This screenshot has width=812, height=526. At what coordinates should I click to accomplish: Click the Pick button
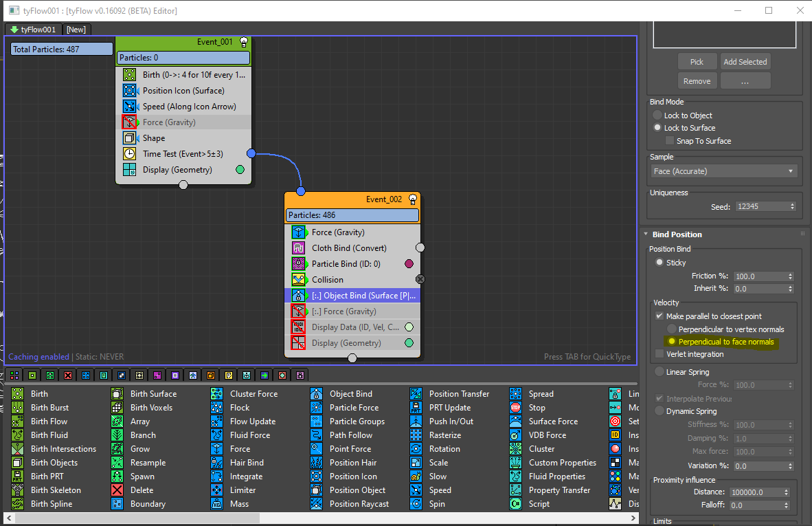[697, 62]
